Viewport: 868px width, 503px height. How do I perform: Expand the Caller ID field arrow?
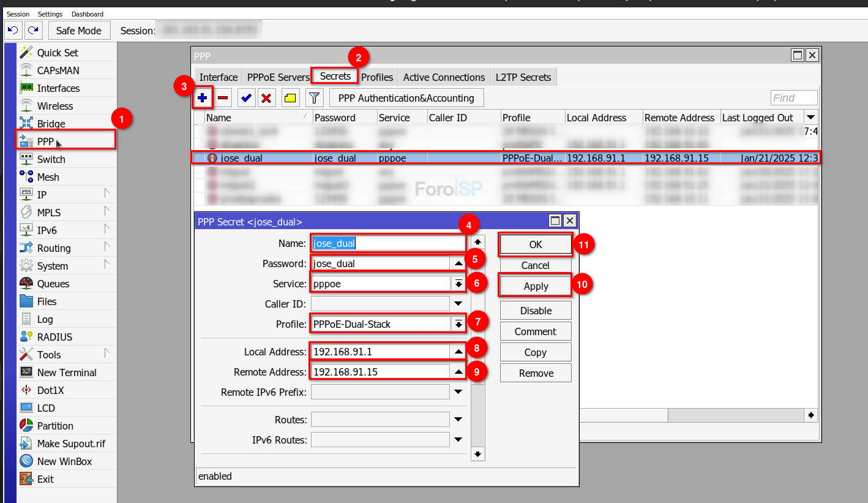[458, 304]
